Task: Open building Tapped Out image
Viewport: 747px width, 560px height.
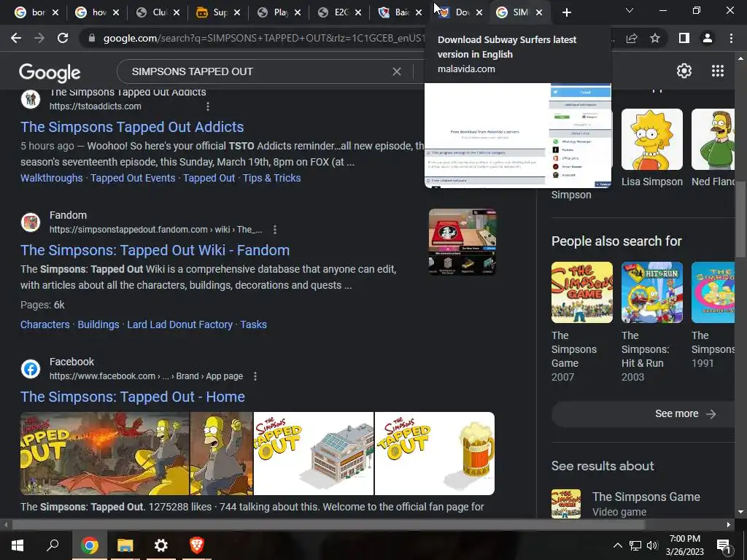Action: (314, 454)
